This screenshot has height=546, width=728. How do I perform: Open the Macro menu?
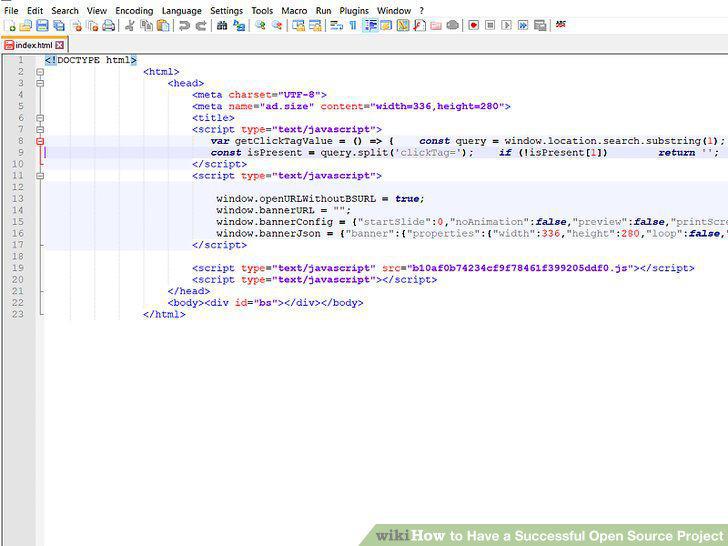coord(294,10)
